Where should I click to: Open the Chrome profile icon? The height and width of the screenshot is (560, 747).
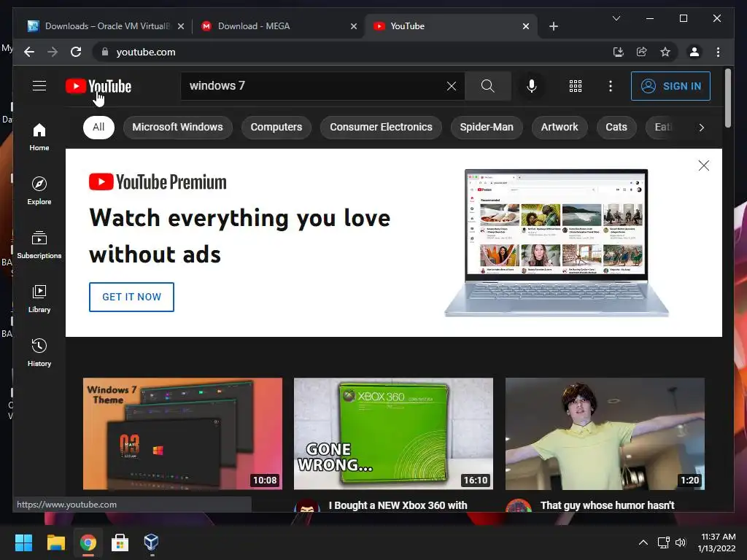694,52
